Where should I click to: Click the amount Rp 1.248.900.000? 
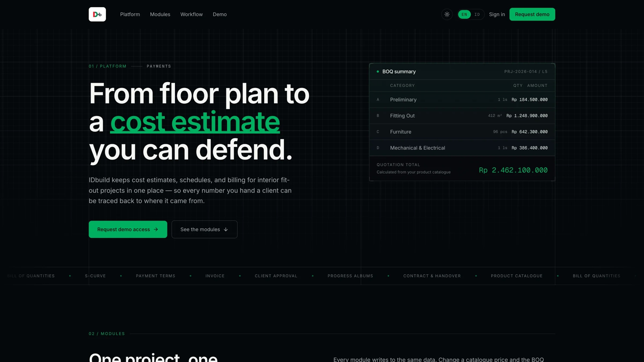pos(527,116)
